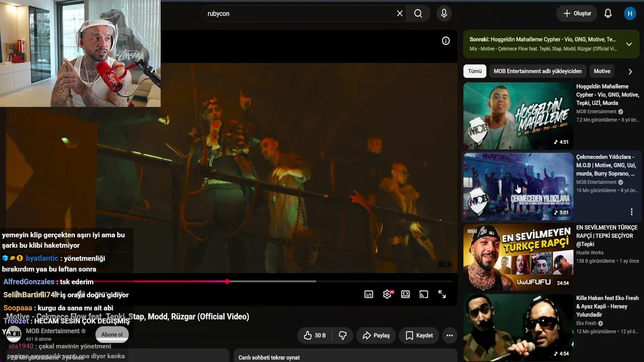The height and width of the screenshot is (362, 644).
Task: Click the 24:54 duration badge
Action: (x=562, y=283)
